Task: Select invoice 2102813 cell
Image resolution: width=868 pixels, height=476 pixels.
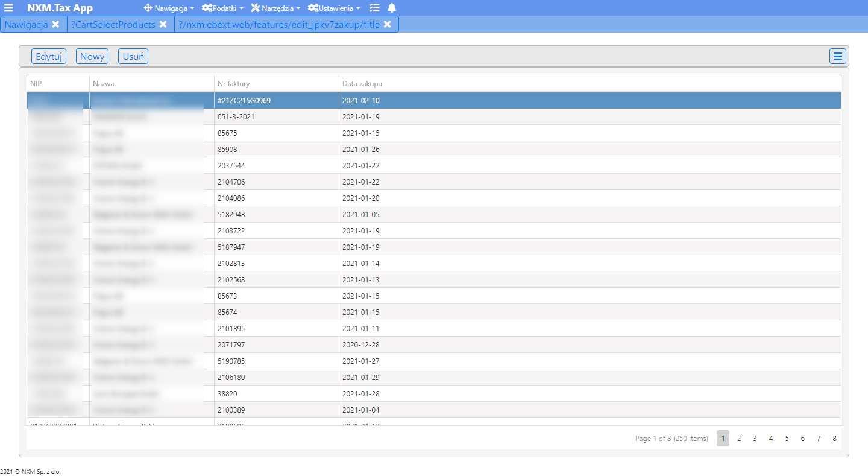Action: click(277, 264)
